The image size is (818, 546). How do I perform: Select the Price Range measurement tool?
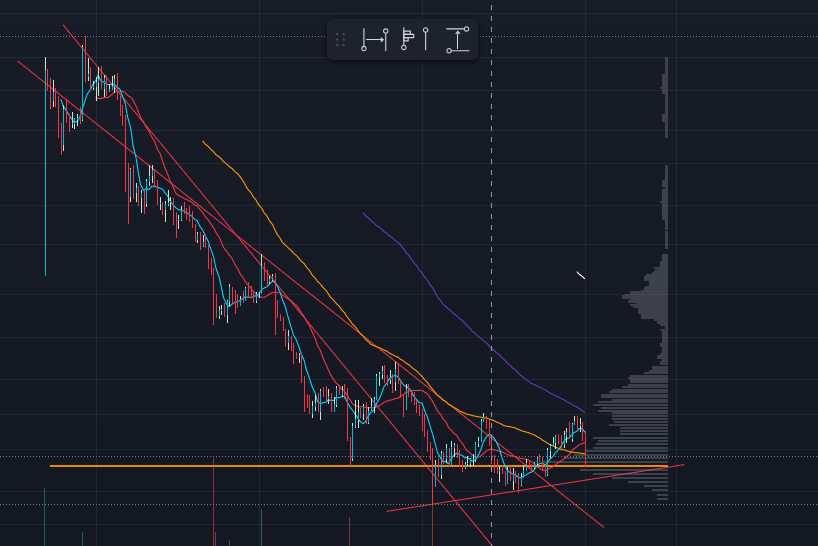(x=458, y=40)
